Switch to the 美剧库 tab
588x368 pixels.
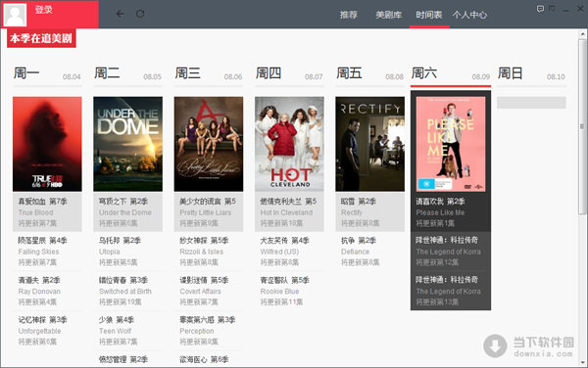coord(389,15)
